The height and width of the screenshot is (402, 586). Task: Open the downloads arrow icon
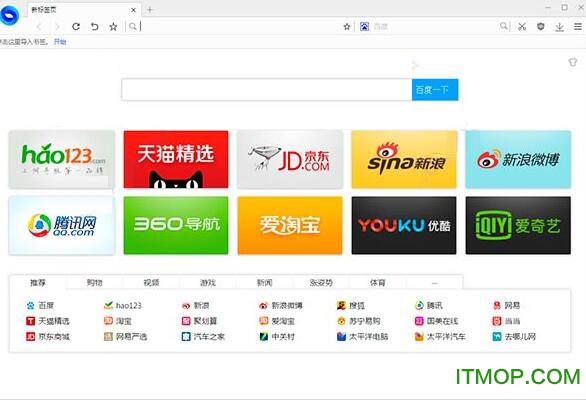559,27
